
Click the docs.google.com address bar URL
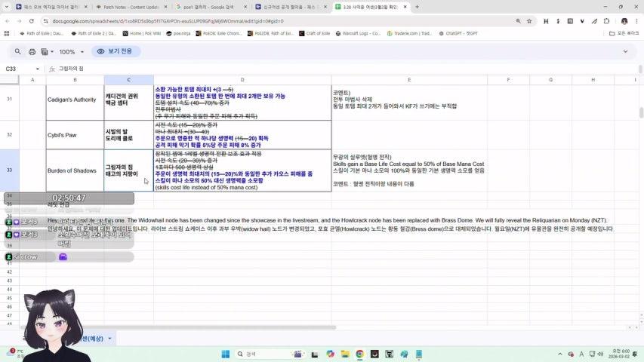[168, 21]
